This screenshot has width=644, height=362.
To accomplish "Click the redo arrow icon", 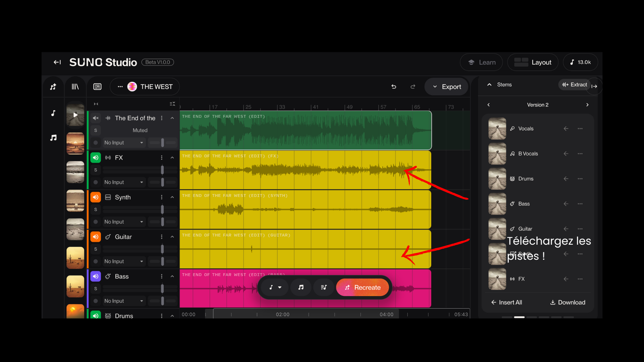I will click(x=413, y=86).
